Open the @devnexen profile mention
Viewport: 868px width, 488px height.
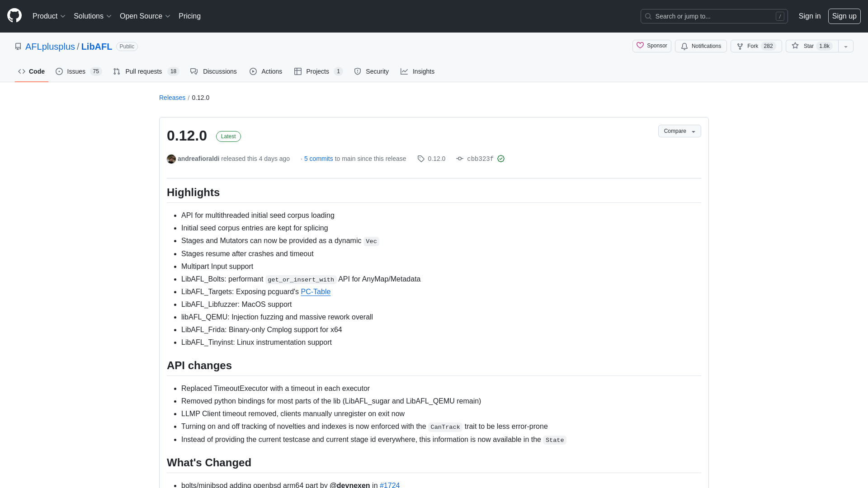coord(350,485)
